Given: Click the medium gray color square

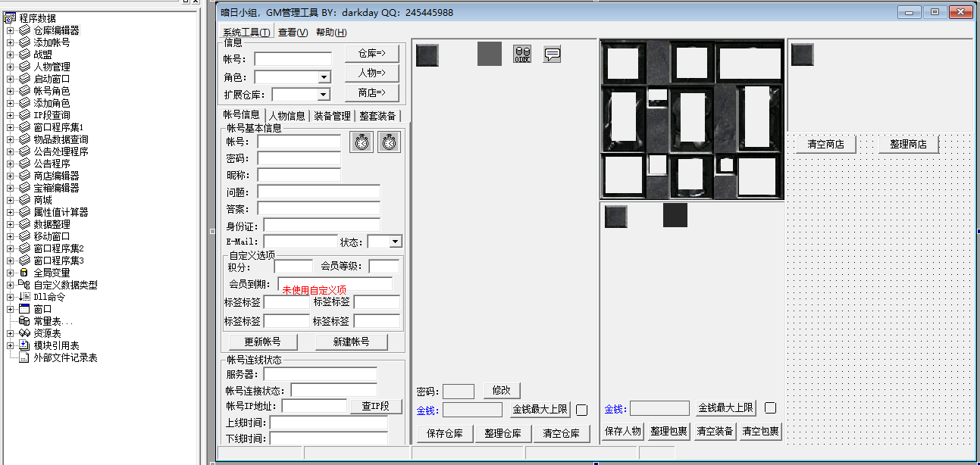Looking at the screenshot, I should [489, 54].
